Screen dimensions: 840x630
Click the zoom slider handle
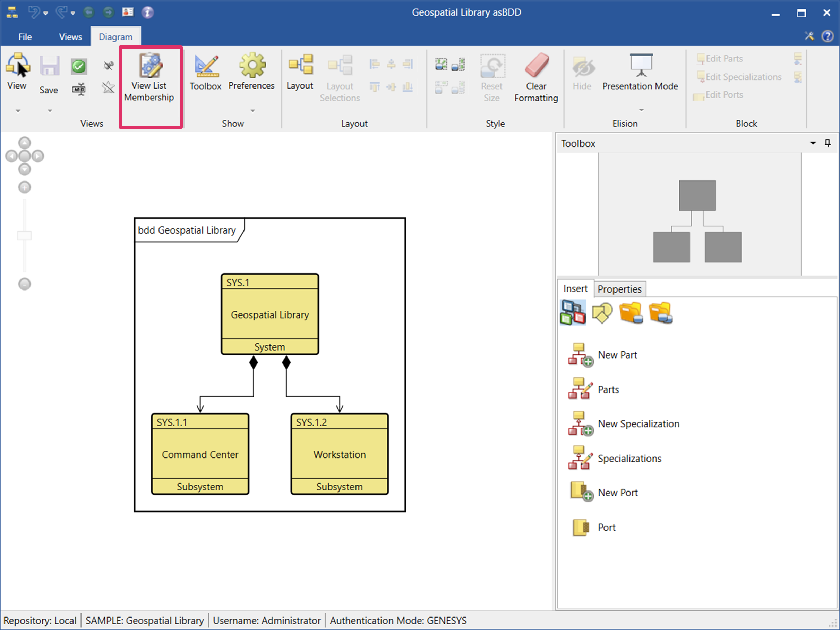(24, 236)
